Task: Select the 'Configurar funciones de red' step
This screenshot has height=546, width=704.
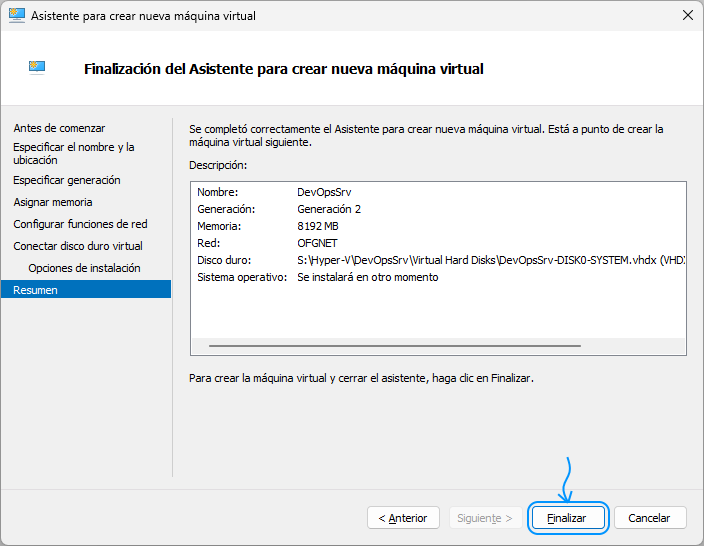Action: (80, 224)
